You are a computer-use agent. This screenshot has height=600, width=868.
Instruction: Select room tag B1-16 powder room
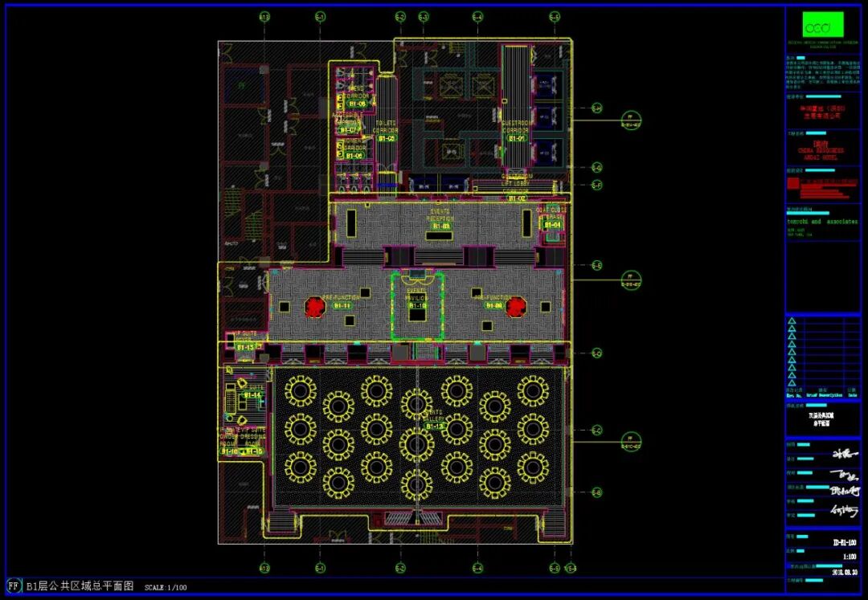point(228,451)
